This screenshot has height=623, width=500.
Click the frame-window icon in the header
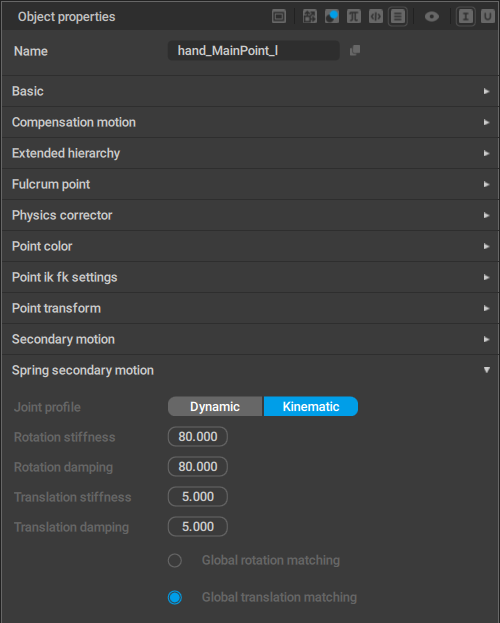click(279, 17)
